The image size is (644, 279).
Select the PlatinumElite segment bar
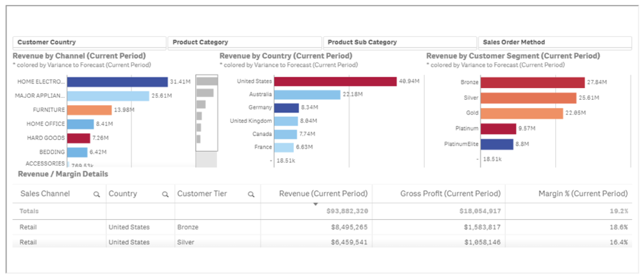click(x=497, y=144)
